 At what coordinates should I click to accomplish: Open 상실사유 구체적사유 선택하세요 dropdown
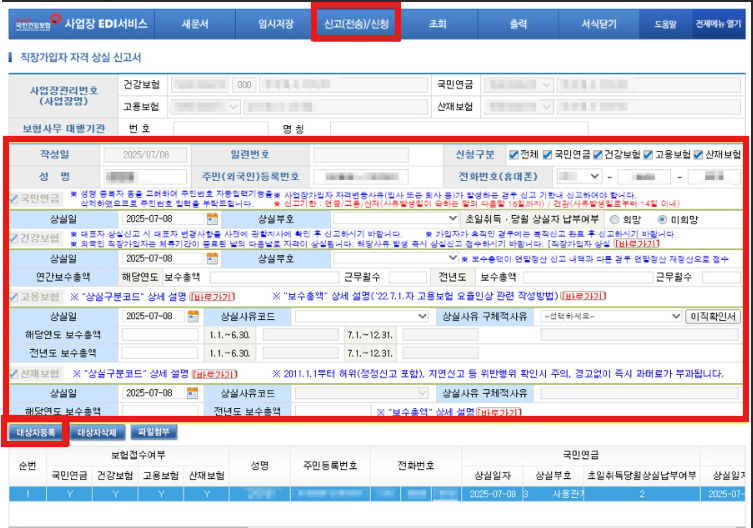pos(611,316)
